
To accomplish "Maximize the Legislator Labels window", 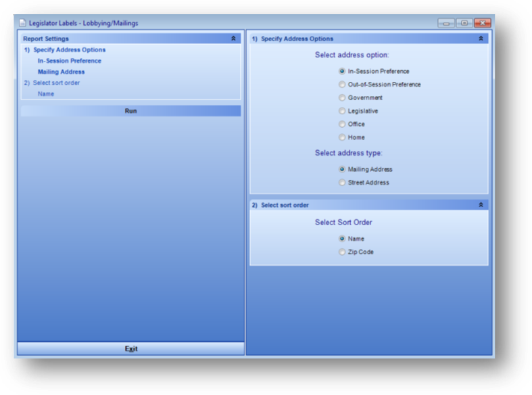I will pos(464,23).
